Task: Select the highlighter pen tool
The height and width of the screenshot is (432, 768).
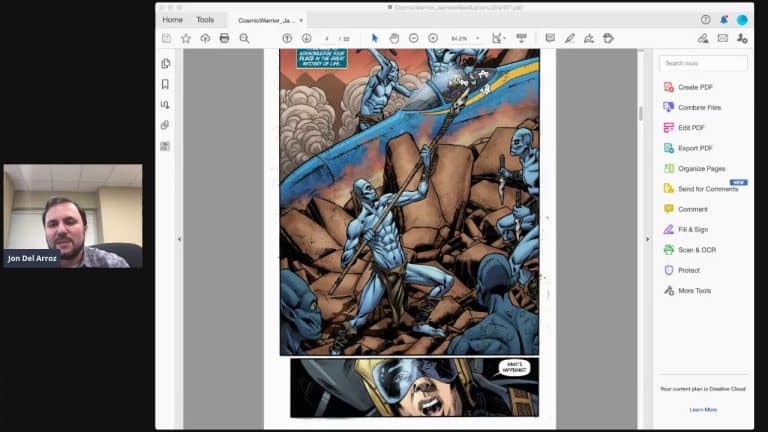Action: tap(569, 38)
